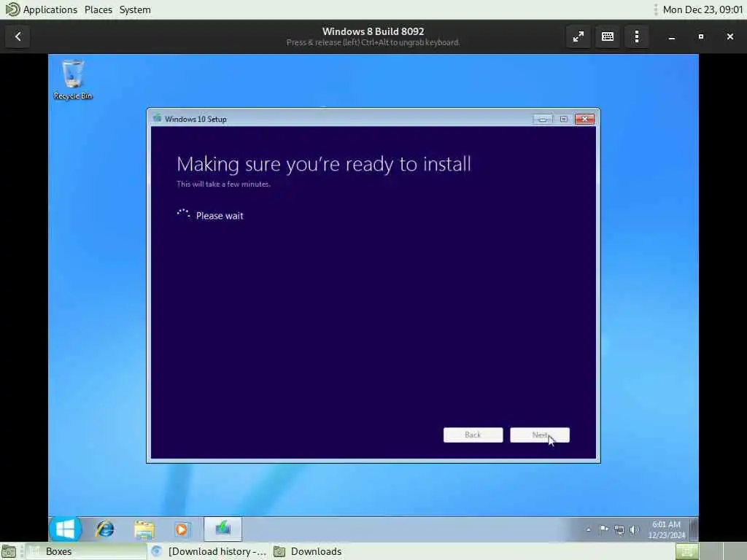Click 'Making sure you're ready to install' heading
The width and height of the screenshot is (747, 560).
(324, 164)
